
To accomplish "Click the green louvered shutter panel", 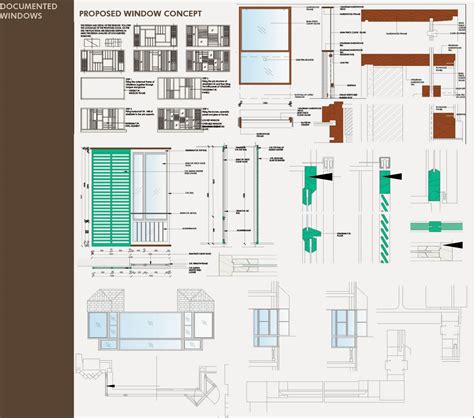I will (111, 198).
